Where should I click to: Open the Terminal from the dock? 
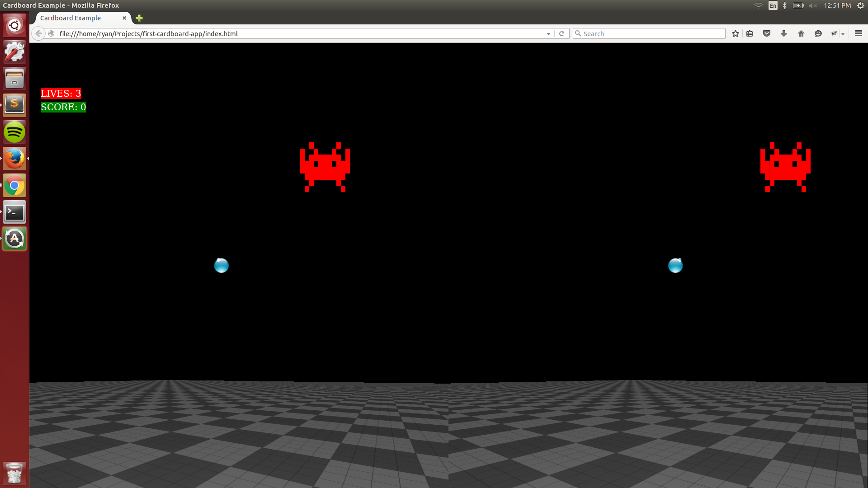coord(14,212)
